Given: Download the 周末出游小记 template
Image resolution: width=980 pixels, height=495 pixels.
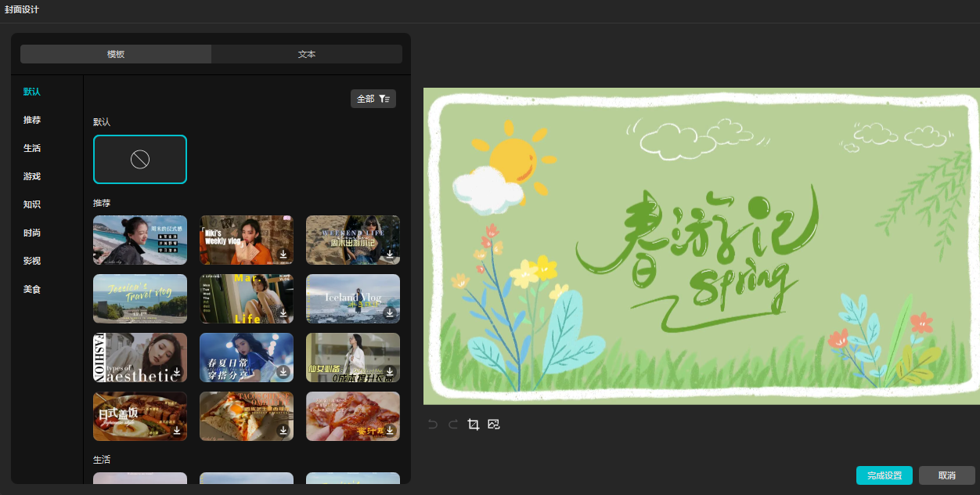Looking at the screenshot, I should 390,255.
